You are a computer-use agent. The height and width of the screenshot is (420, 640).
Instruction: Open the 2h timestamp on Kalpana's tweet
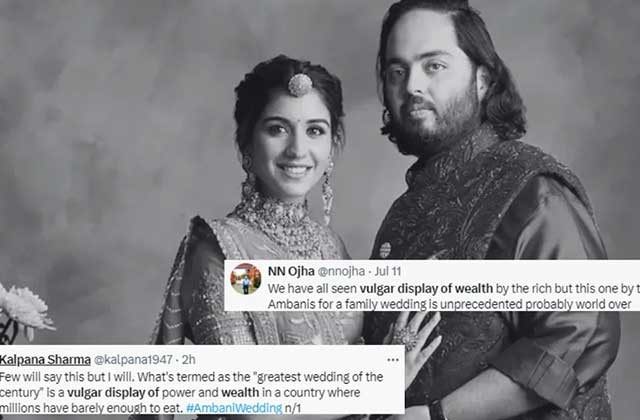189,360
